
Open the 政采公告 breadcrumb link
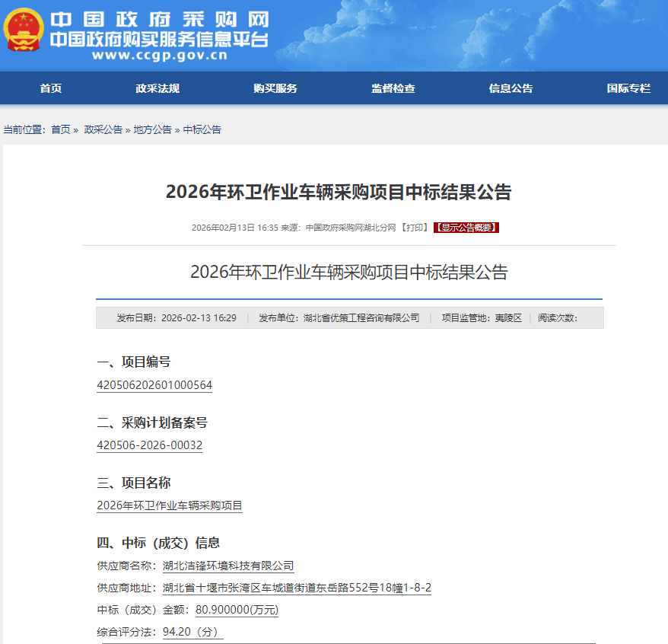[x=103, y=129]
